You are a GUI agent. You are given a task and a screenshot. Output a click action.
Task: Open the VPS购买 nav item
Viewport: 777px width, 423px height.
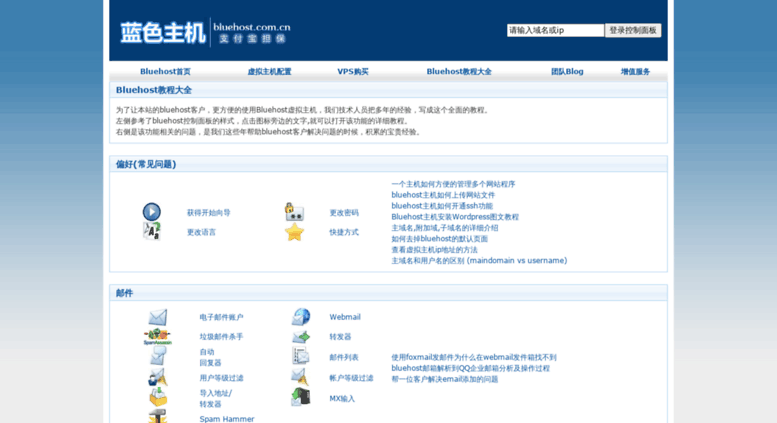click(x=353, y=71)
